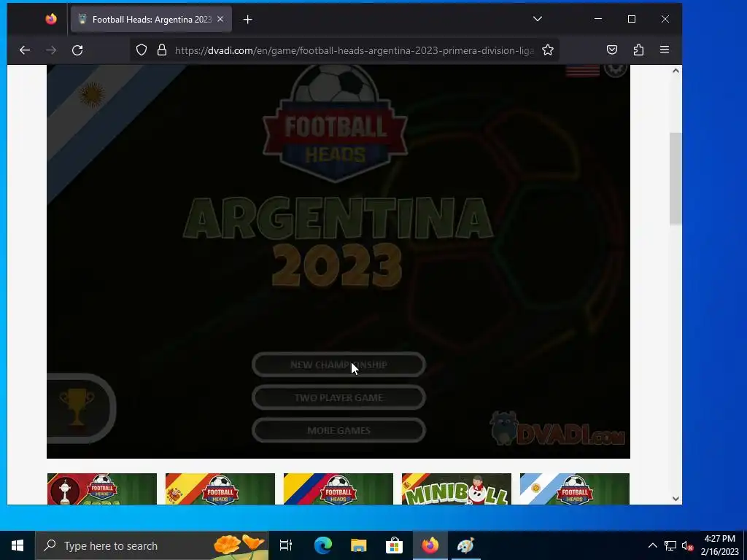Open the Firefox hamburger menu
The height and width of the screenshot is (560, 747).
click(665, 50)
